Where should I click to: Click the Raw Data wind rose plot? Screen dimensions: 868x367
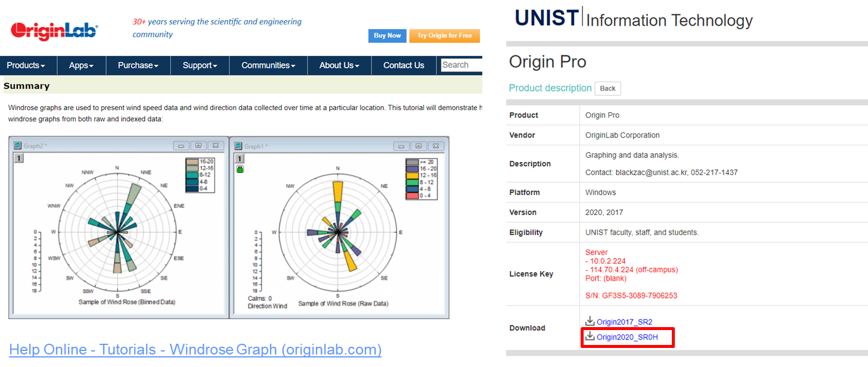click(337, 232)
